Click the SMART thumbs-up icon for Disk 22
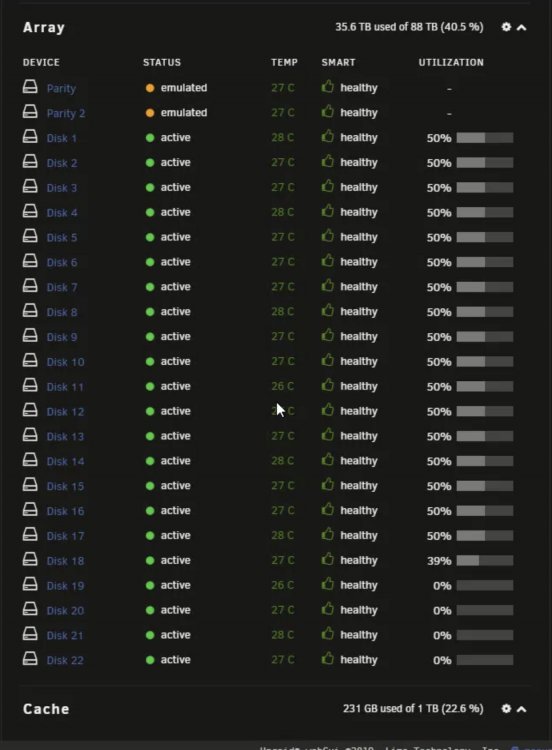The image size is (552, 750). coord(328,659)
